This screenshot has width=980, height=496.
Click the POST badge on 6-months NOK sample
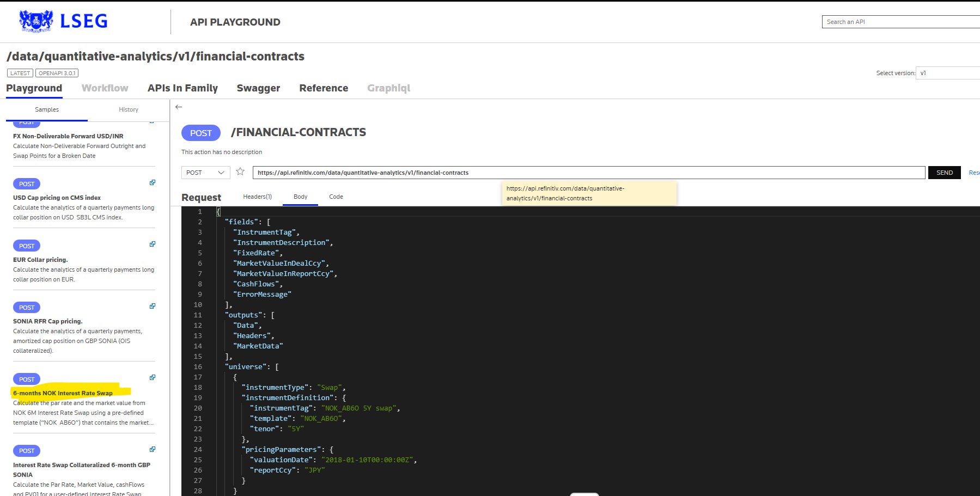tap(27, 379)
